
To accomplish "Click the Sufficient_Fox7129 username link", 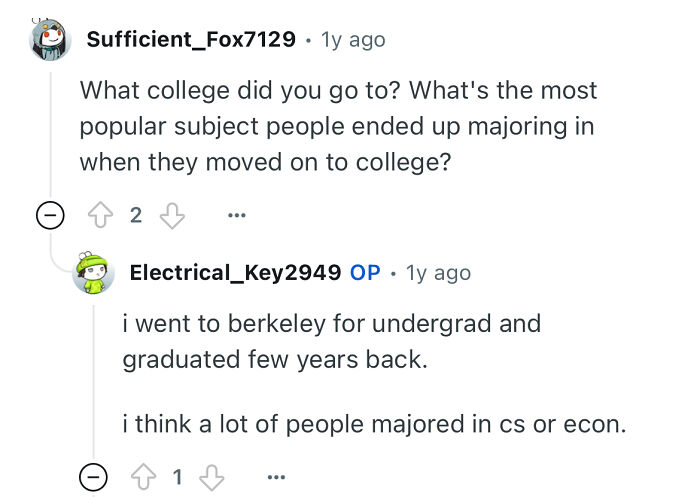I will pos(191,40).
